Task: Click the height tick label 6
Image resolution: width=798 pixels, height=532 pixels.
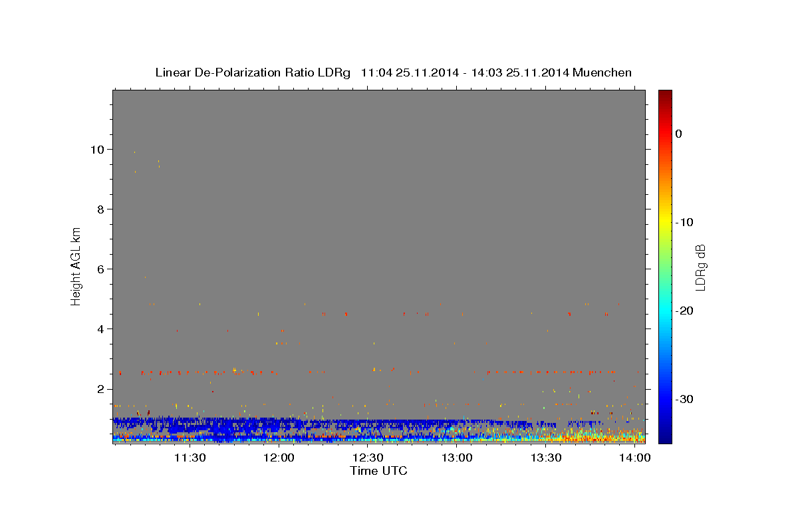Action: pos(101,269)
